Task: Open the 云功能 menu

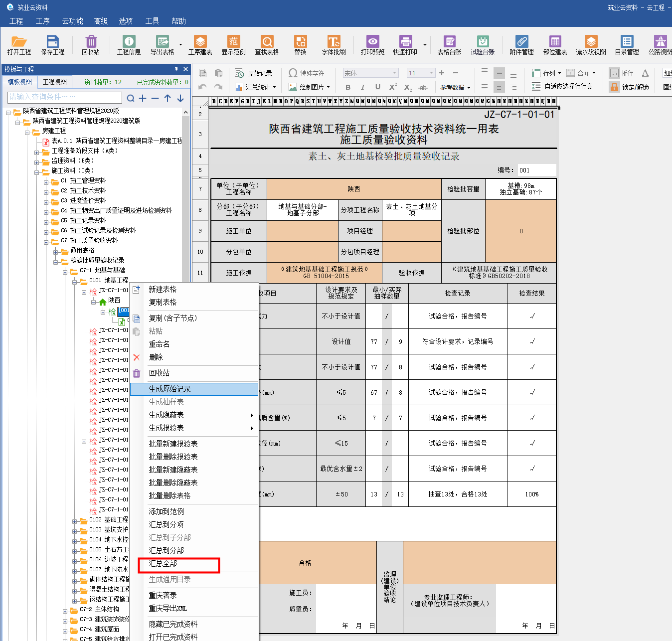Action: pos(72,21)
